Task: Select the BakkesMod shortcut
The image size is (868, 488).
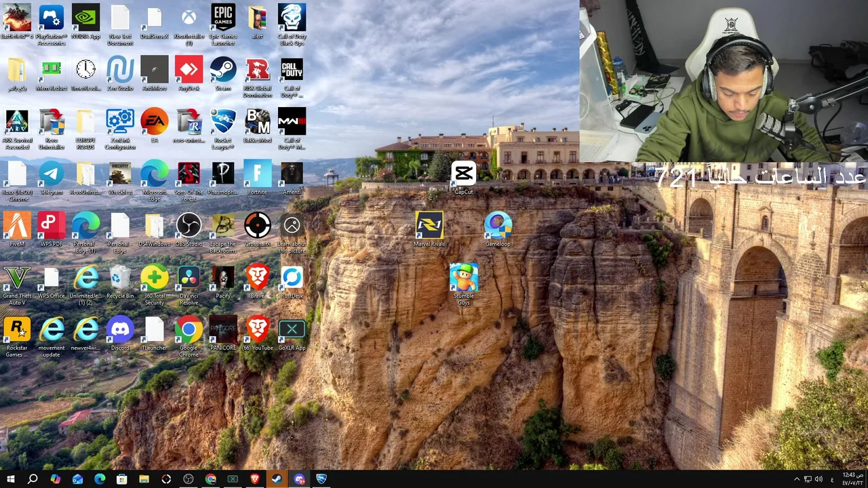Action: (258, 126)
